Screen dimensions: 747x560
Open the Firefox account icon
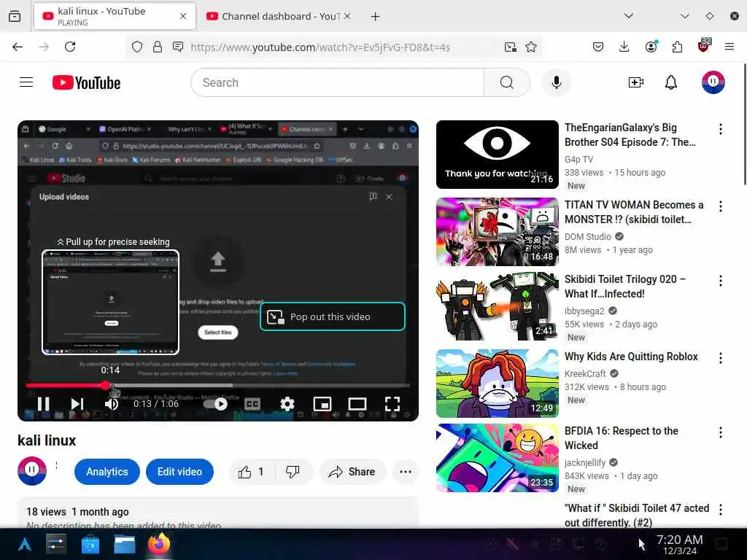click(651, 46)
